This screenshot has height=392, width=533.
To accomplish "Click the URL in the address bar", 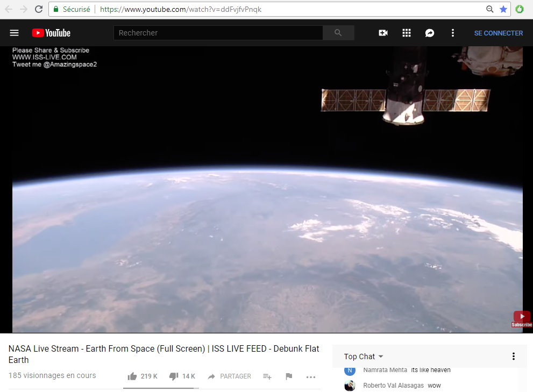I will [x=181, y=9].
